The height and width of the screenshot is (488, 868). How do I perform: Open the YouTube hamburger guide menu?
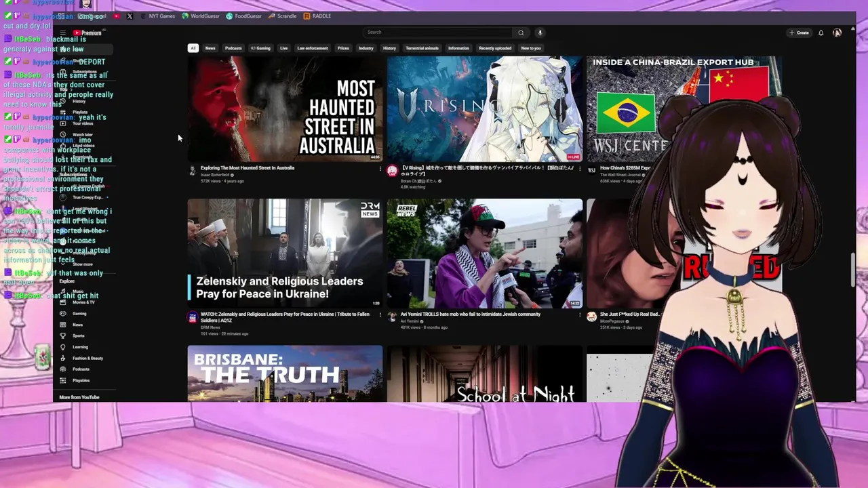[62, 33]
